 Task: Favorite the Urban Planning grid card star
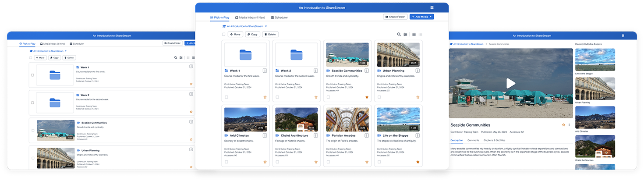coord(418,97)
